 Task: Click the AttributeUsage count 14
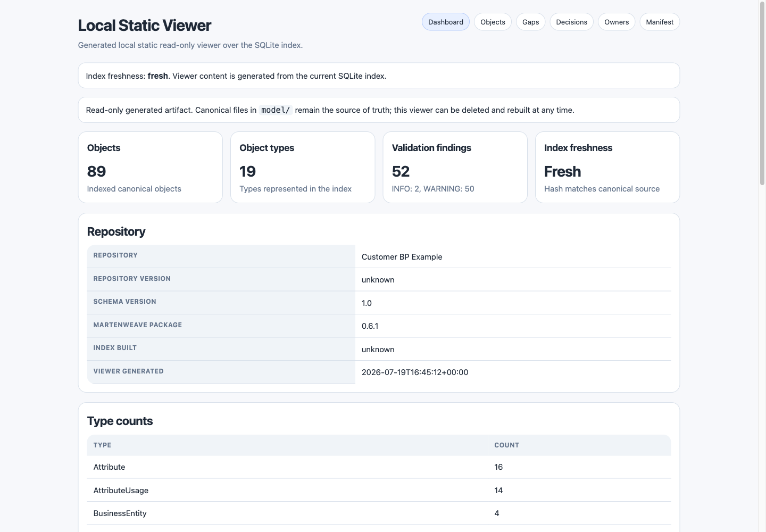click(498, 490)
